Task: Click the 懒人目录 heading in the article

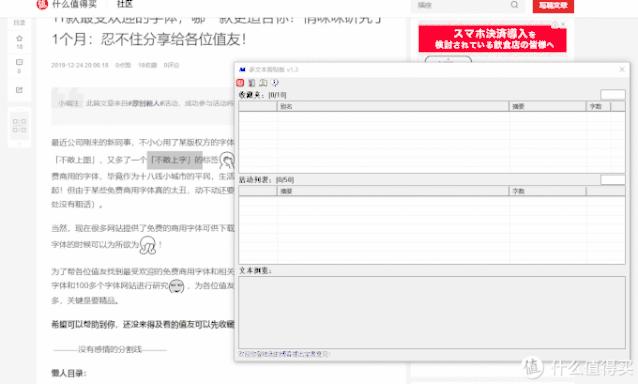Action: (x=68, y=373)
